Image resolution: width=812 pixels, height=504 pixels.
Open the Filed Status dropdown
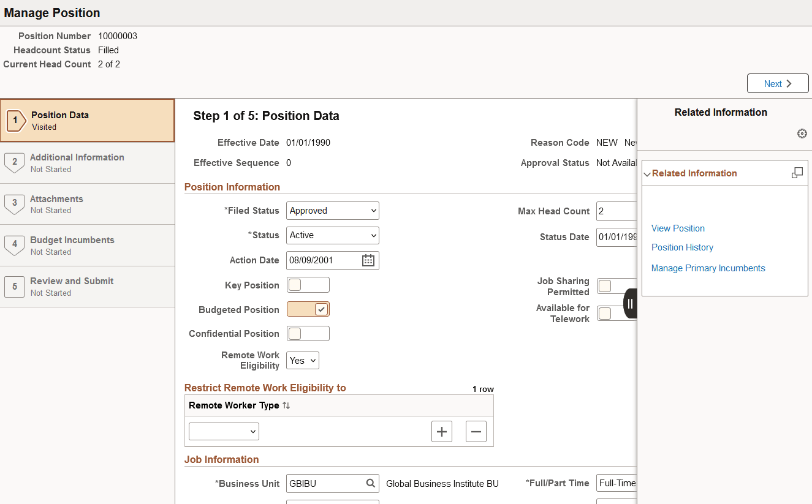[332, 211]
